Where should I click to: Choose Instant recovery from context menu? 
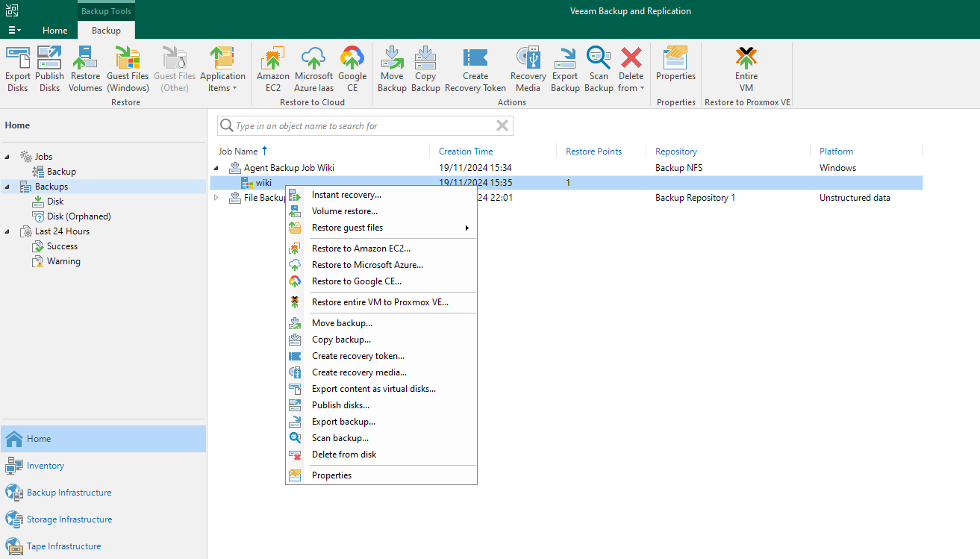(346, 195)
